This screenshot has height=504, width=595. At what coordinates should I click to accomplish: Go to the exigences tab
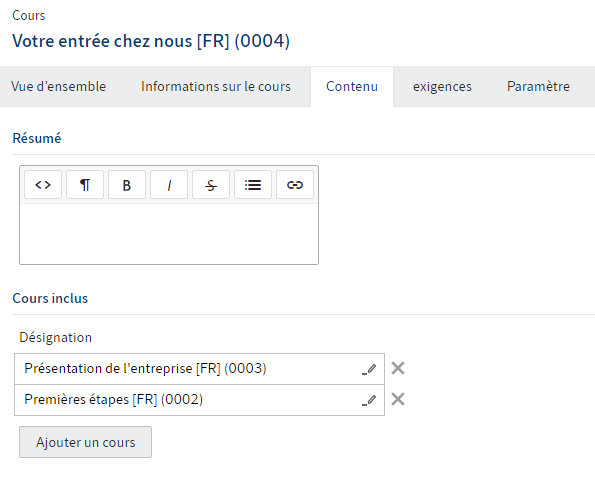tap(442, 87)
